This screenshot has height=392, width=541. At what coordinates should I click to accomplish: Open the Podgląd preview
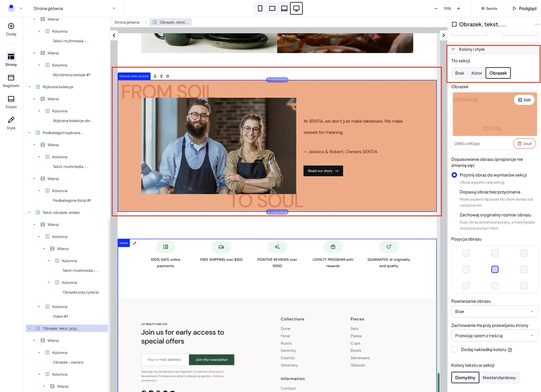(x=524, y=8)
